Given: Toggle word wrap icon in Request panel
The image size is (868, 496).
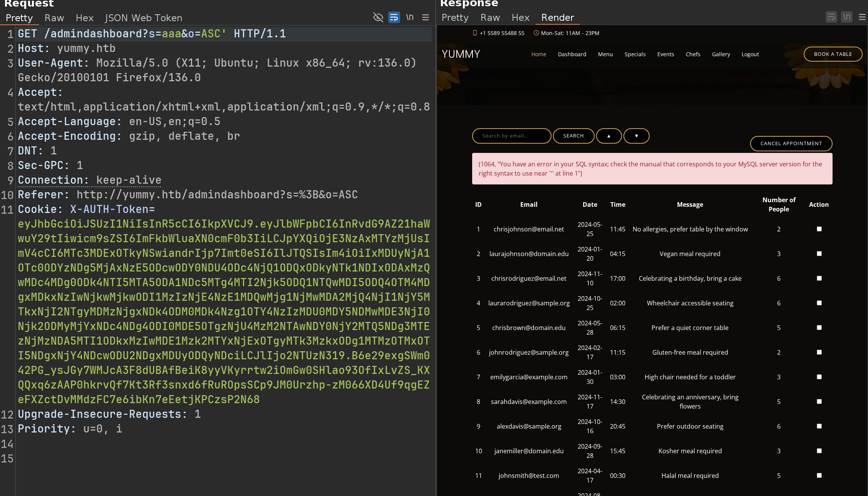Looking at the screenshot, I should coord(394,17).
